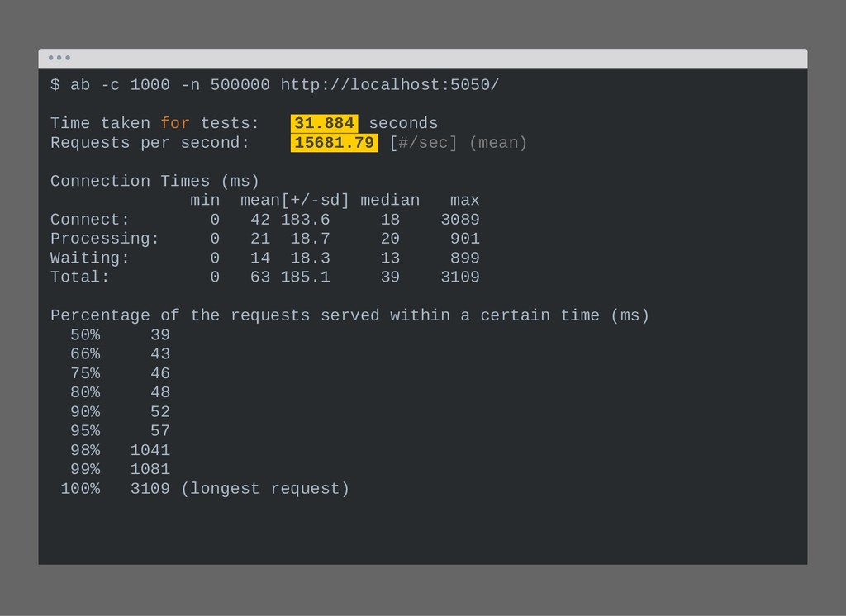Click the highlighted 31.884 time value
The width and height of the screenshot is (846, 616).
click(x=324, y=124)
